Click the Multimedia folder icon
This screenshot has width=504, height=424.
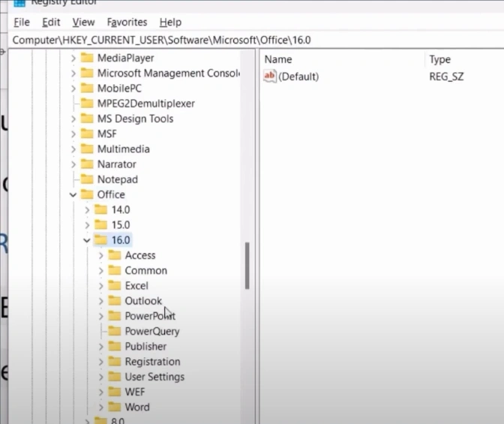[87, 149]
